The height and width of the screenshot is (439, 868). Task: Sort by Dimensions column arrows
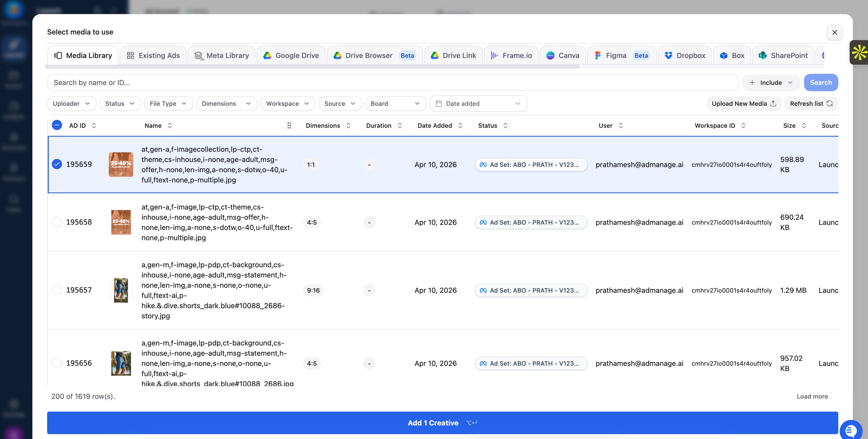click(x=348, y=125)
